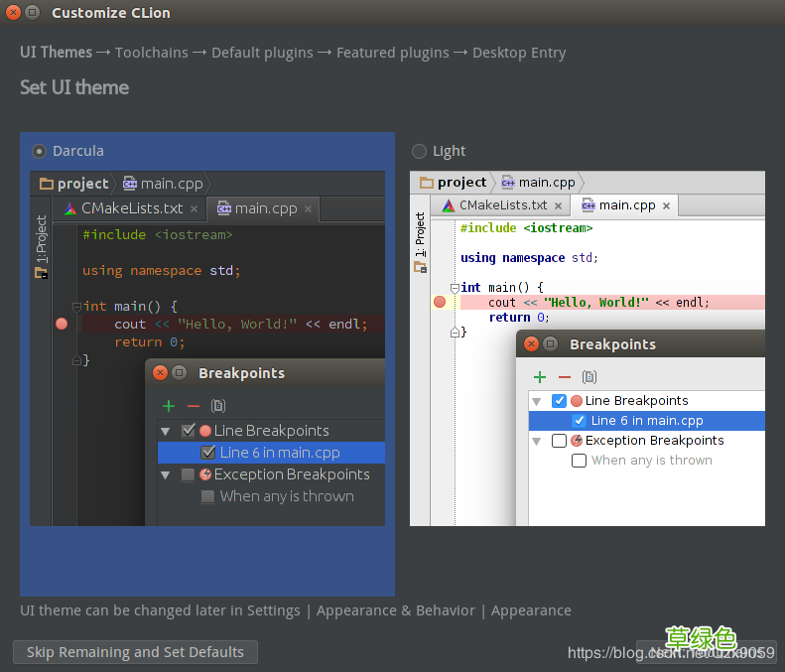Collapse Exception Breakpoints node in Light dialog
785x672 pixels.
click(x=537, y=441)
